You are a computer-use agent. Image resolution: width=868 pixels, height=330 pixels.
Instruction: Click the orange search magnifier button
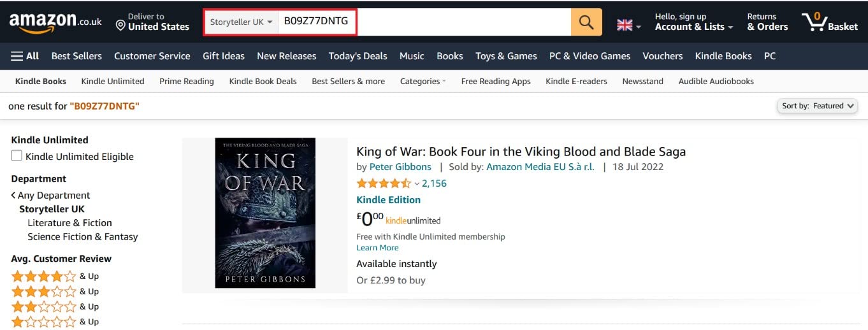pos(586,22)
